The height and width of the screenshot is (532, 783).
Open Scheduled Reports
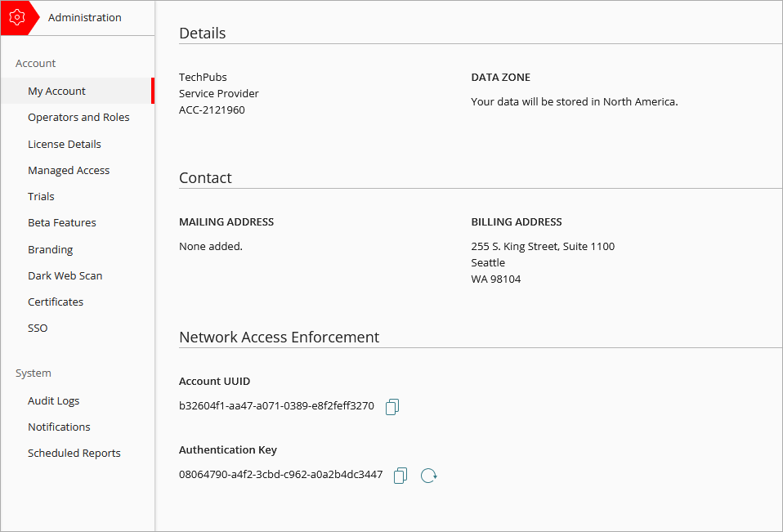tap(74, 453)
